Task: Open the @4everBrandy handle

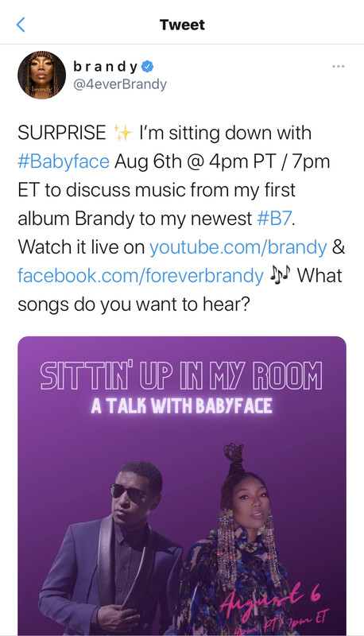Action: [x=119, y=84]
